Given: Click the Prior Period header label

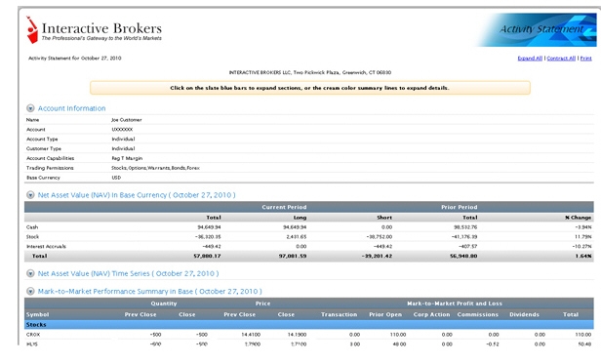Looking at the screenshot, I should pos(460,207).
